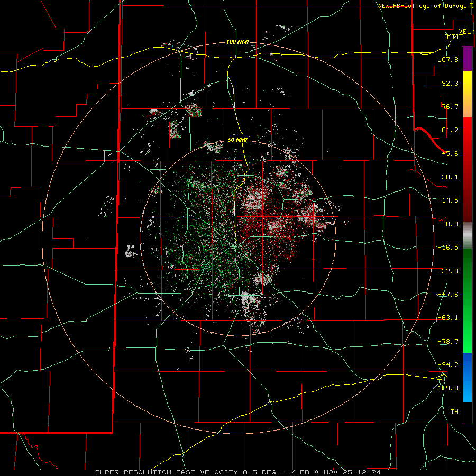
Task: Click the -78.7 velocity scale value
Action: point(448,342)
